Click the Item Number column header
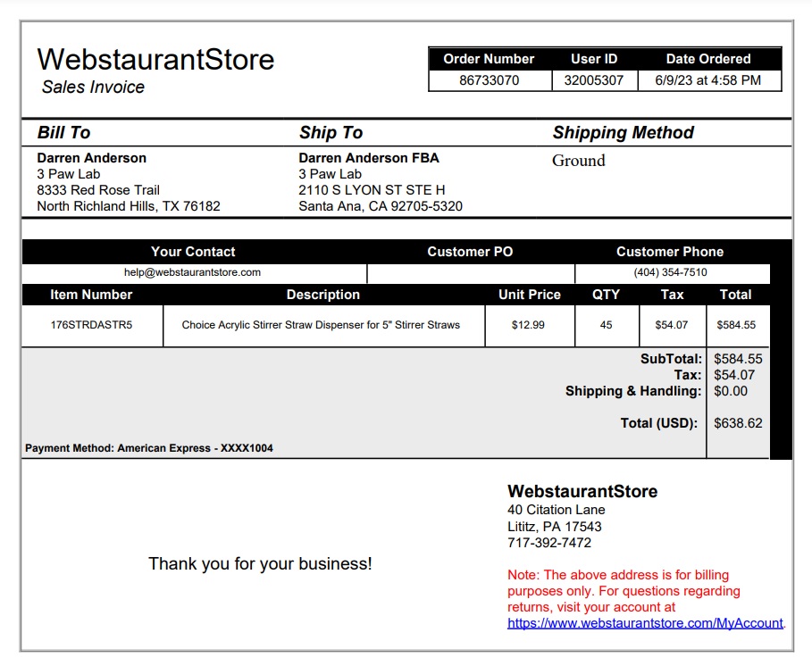The image size is (812, 666). [91, 295]
